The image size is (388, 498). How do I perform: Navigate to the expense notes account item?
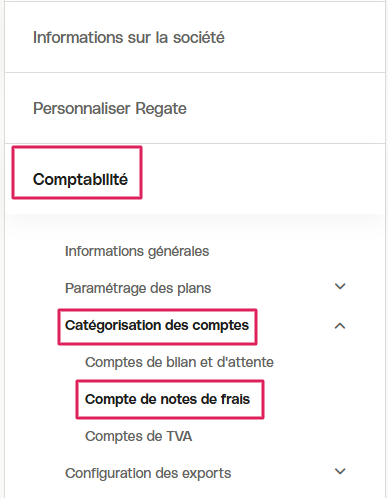[x=167, y=399]
